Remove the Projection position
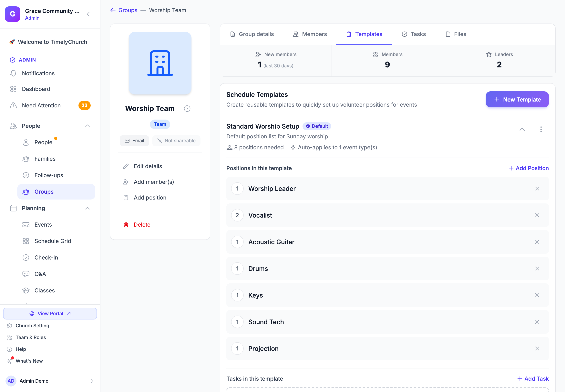 pyautogui.click(x=537, y=348)
